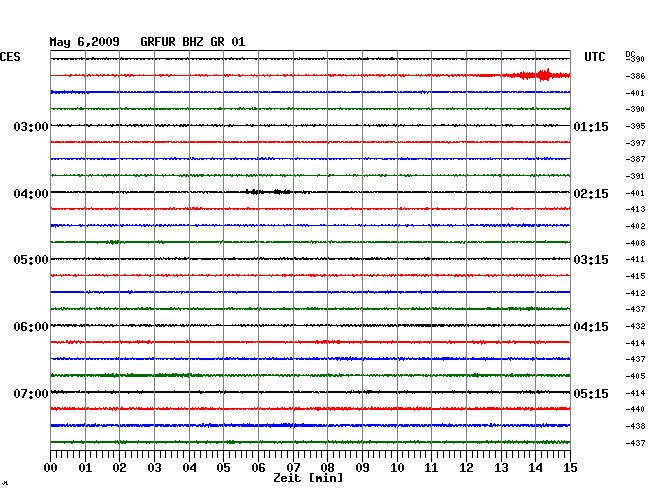
Task: Click the minute axis tick label "14"
Action: click(535, 468)
